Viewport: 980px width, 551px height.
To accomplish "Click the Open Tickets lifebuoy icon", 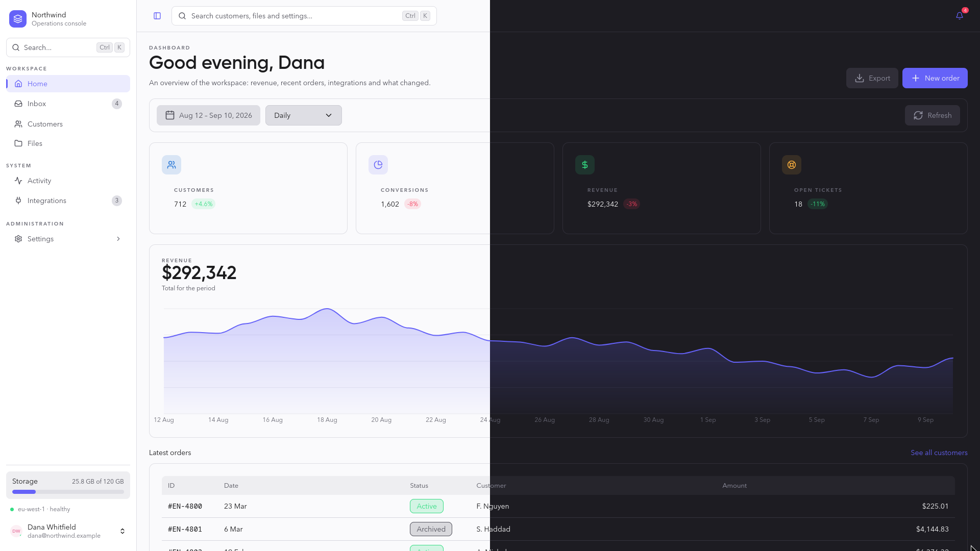I will (x=792, y=165).
